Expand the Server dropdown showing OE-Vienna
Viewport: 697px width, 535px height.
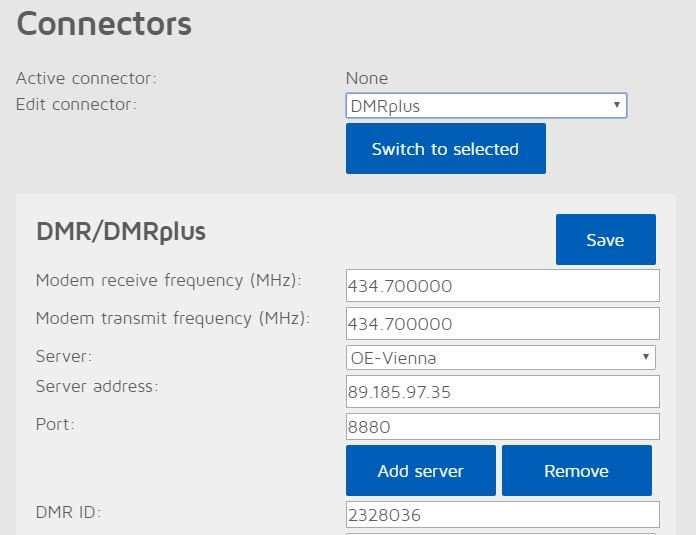point(501,358)
